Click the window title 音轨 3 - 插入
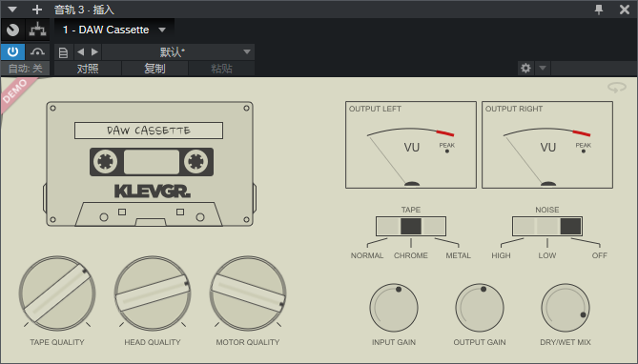 pos(84,10)
